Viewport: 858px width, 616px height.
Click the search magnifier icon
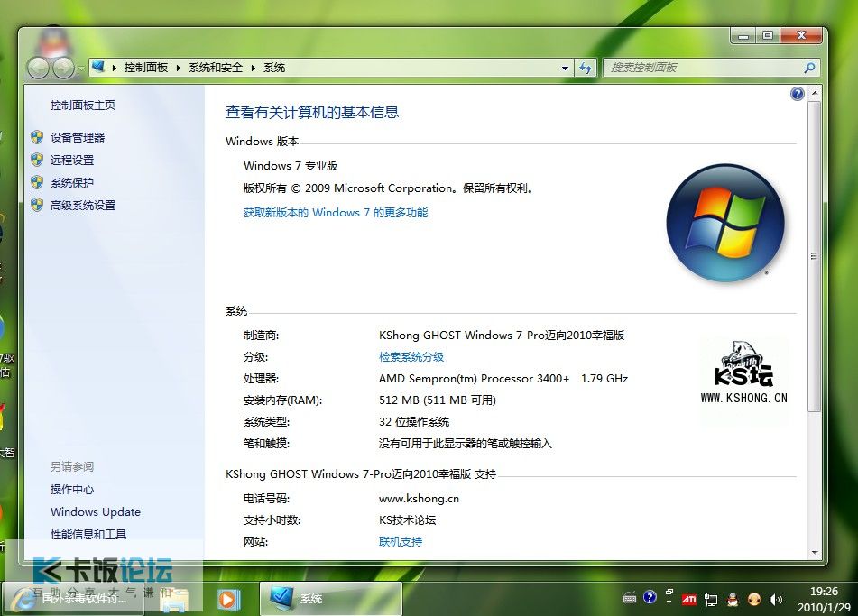point(809,68)
